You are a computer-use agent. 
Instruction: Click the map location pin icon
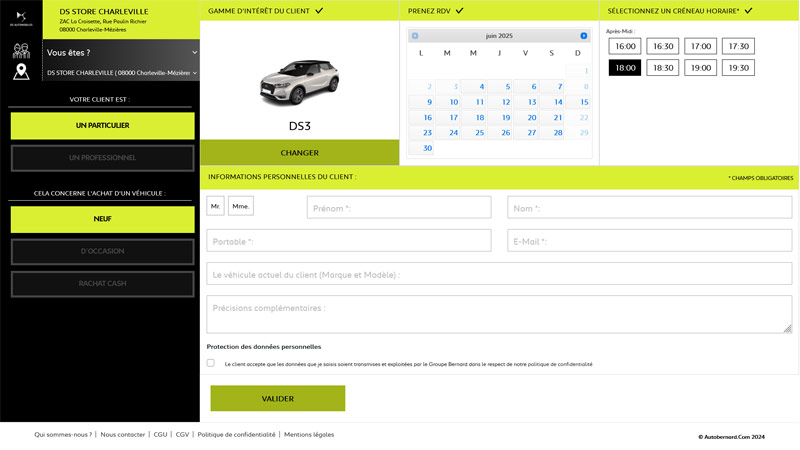pyautogui.click(x=21, y=72)
